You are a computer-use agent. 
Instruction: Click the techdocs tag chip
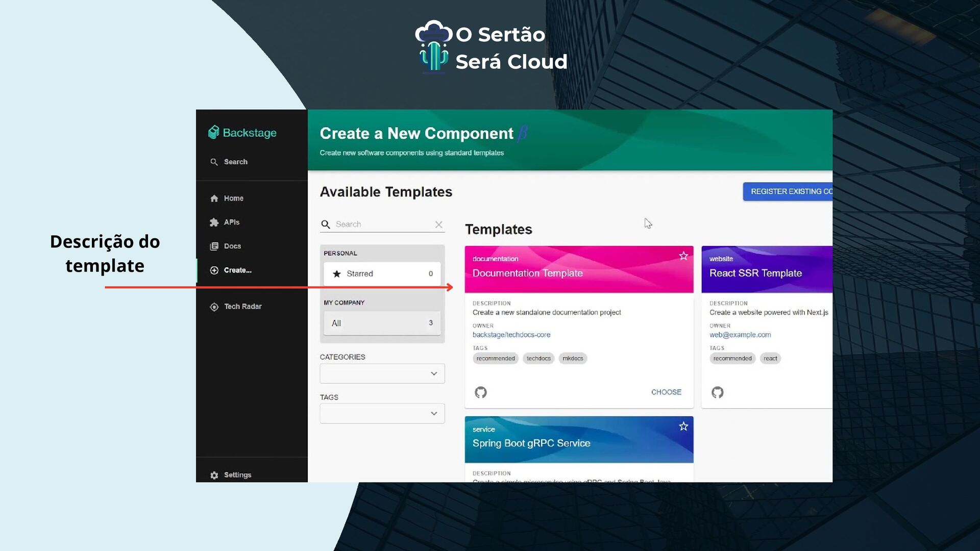538,359
